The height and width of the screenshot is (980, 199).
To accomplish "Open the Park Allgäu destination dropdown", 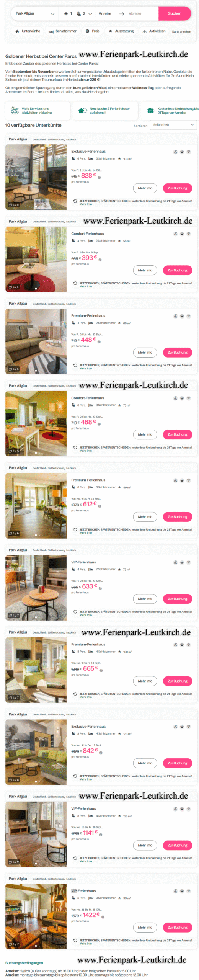I will [x=34, y=13].
